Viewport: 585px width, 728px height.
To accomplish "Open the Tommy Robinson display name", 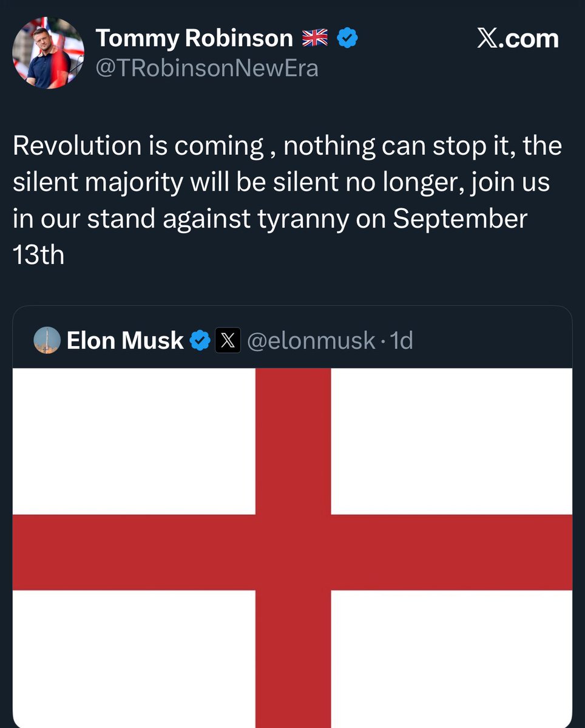I will click(194, 38).
